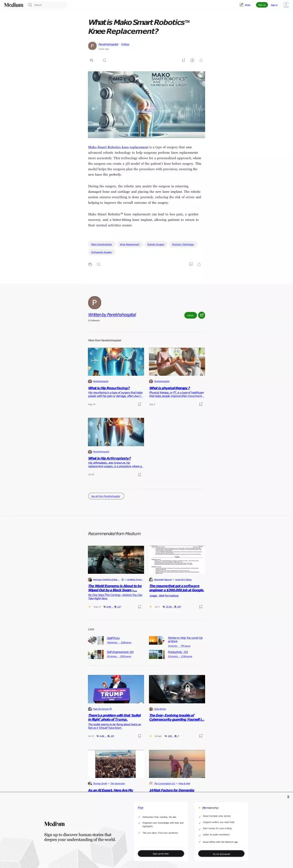The image size is (293, 868).
Task: Click the 'Sign up for free' button
Action: point(161,853)
